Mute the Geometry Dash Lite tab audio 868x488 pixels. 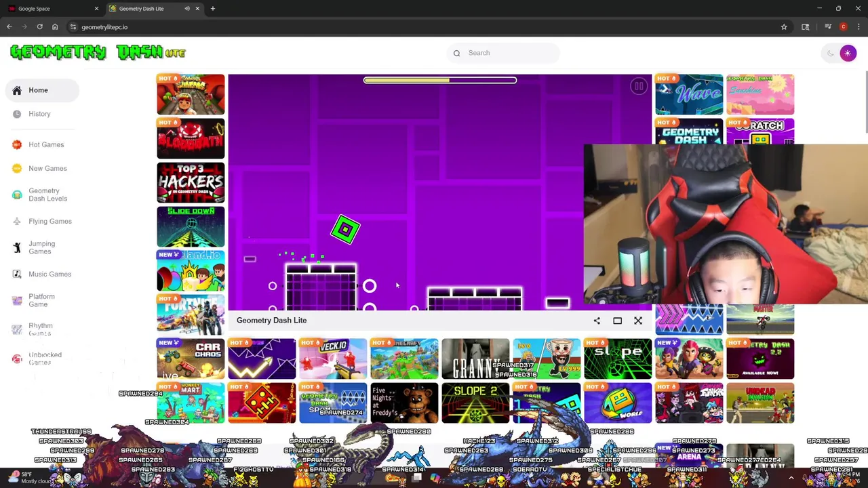pos(186,9)
